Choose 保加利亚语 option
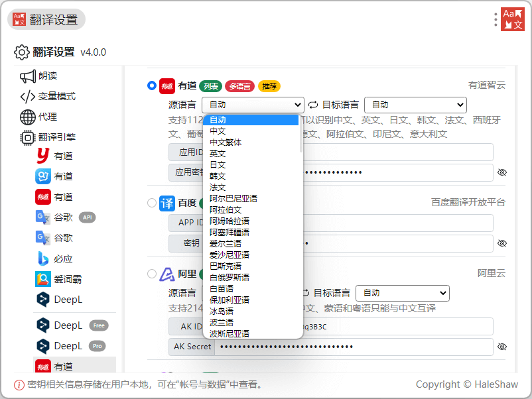The image size is (532, 399). click(x=251, y=300)
